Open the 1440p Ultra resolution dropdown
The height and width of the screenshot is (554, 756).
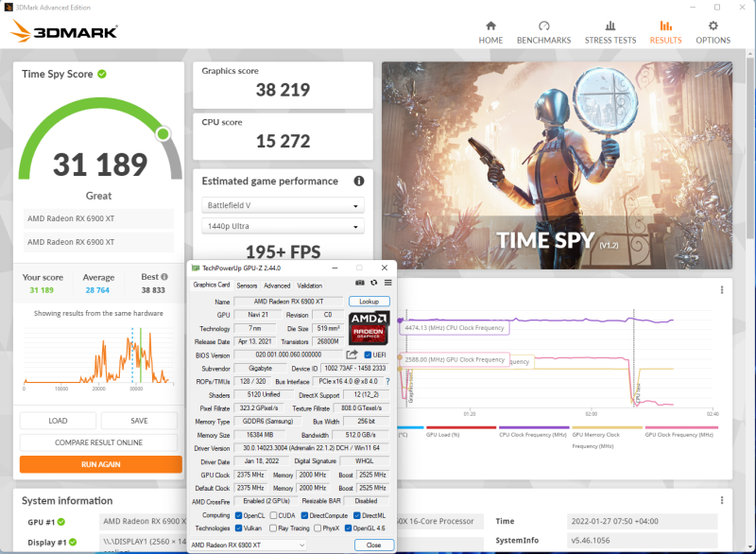coord(283,226)
